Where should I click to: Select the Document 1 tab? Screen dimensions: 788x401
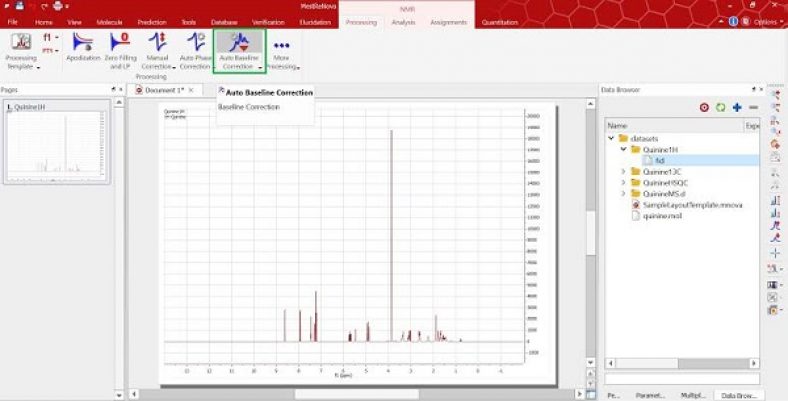pyautogui.click(x=164, y=90)
